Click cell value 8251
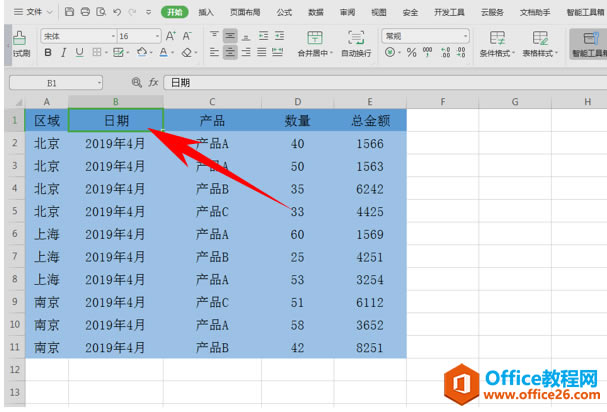 pyautogui.click(x=370, y=347)
